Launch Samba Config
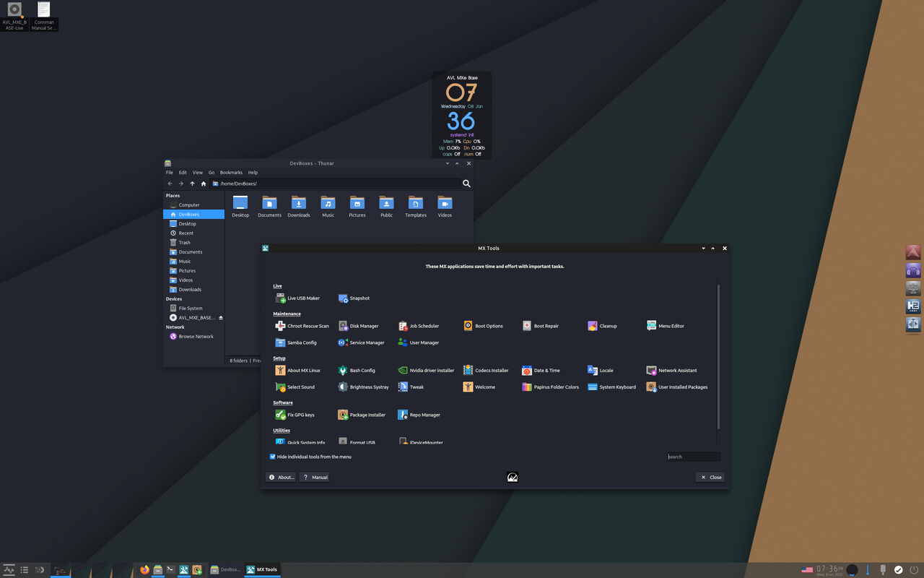Image resolution: width=924 pixels, height=578 pixels. (x=296, y=342)
